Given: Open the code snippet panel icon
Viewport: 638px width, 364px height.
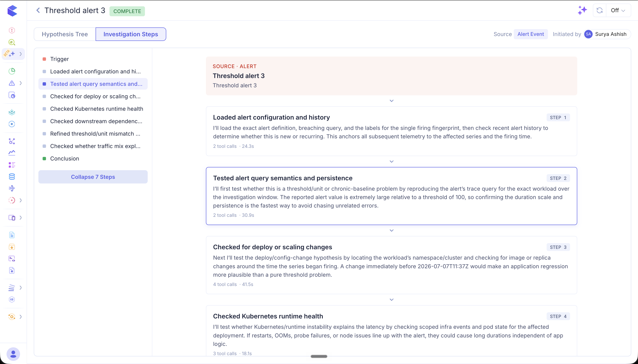Looking at the screenshot, I should coord(12,259).
